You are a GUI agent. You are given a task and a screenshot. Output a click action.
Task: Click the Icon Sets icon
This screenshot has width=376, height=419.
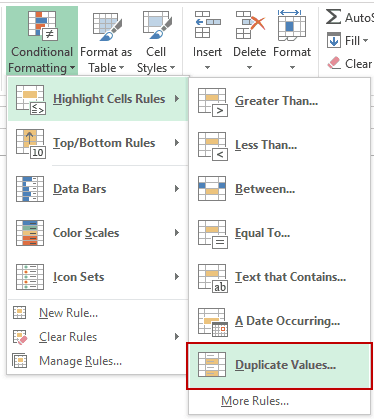30,277
